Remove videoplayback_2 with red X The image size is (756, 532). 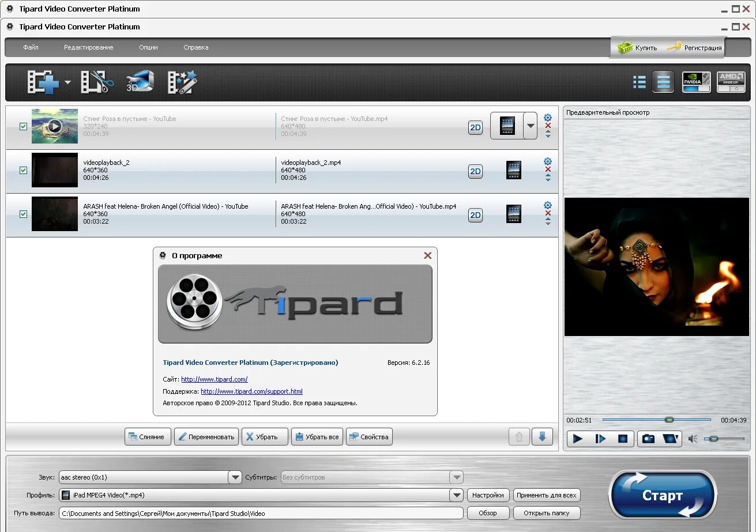click(x=548, y=169)
